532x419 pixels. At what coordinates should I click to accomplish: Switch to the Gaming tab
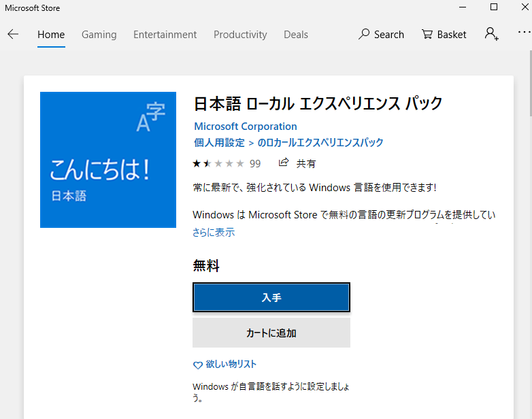pyautogui.click(x=99, y=35)
